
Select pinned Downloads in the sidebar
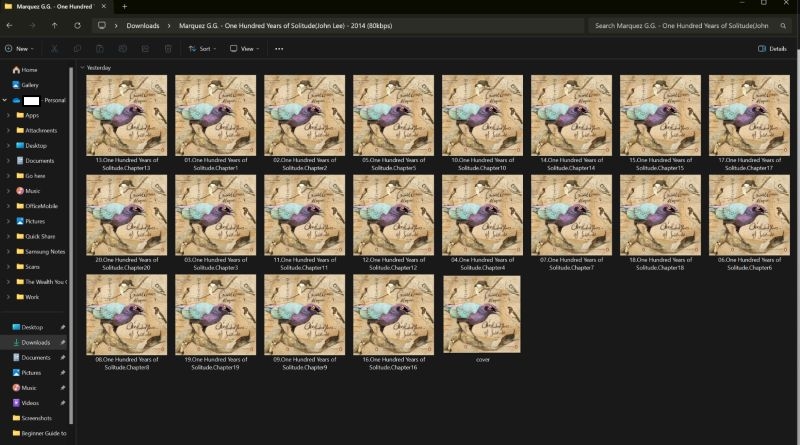(x=35, y=342)
